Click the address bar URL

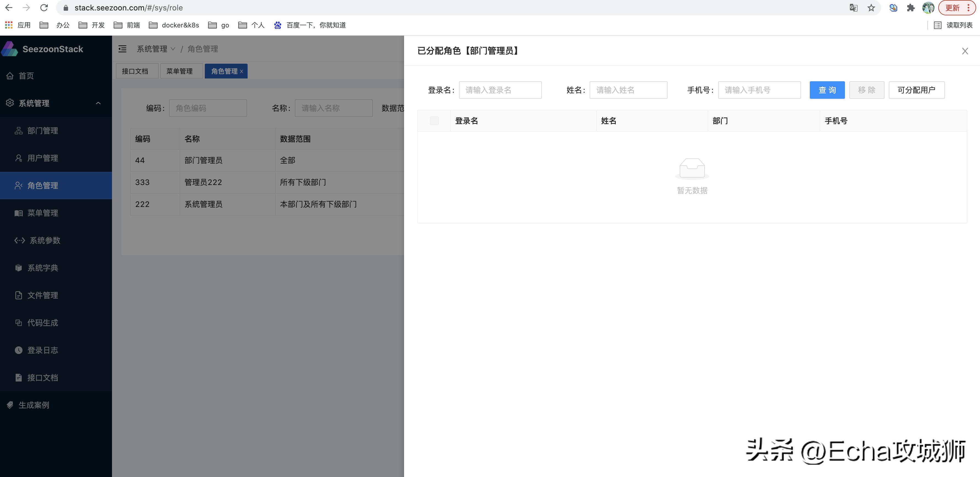(x=128, y=8)
